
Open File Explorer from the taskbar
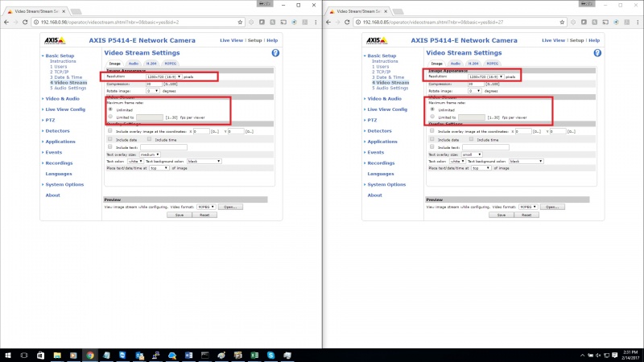click(57, 355)
